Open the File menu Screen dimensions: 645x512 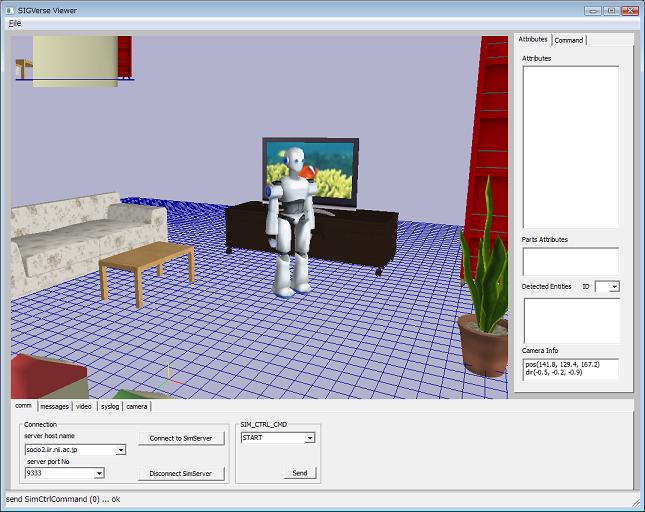point(15,22)
